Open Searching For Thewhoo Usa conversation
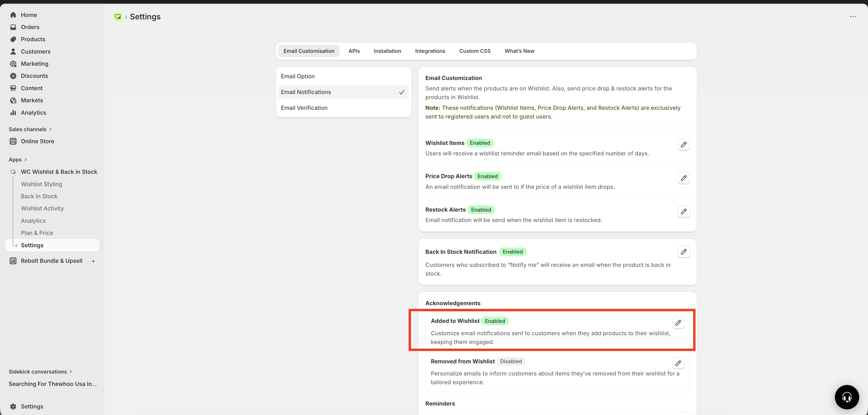This screenshot has height=415, width=868. tap(53, 384)
